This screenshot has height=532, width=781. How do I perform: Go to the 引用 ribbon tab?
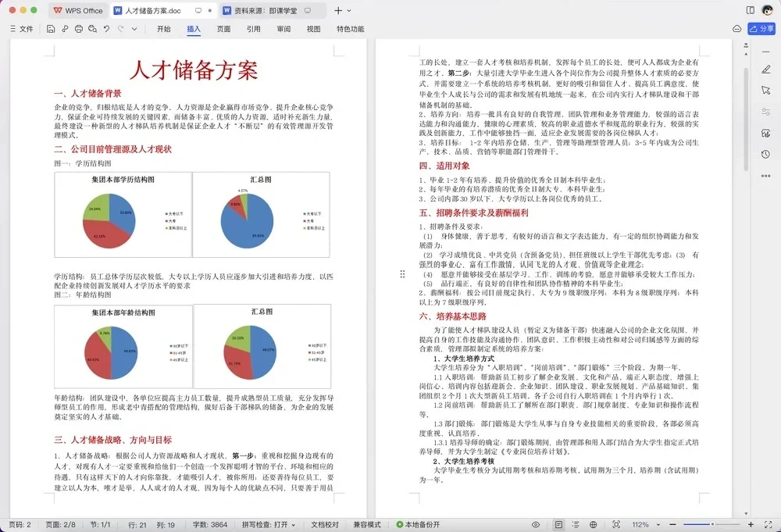(x=254, y=29)
